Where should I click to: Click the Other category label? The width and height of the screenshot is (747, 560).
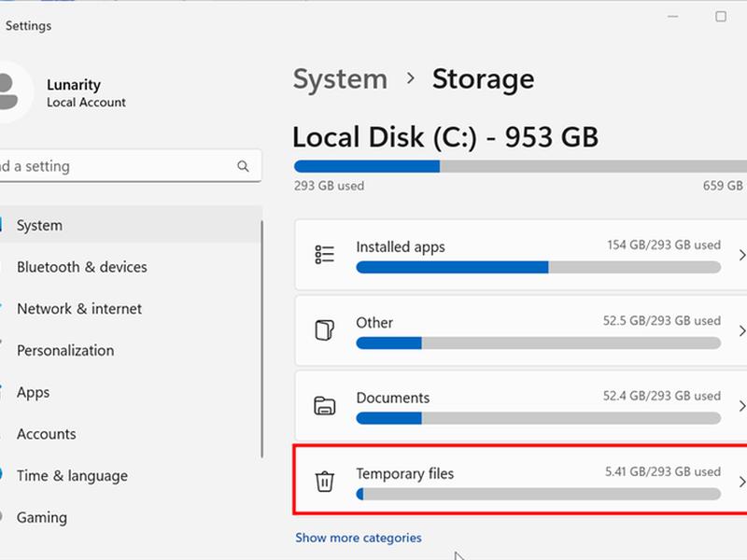[x=374, y=322]
